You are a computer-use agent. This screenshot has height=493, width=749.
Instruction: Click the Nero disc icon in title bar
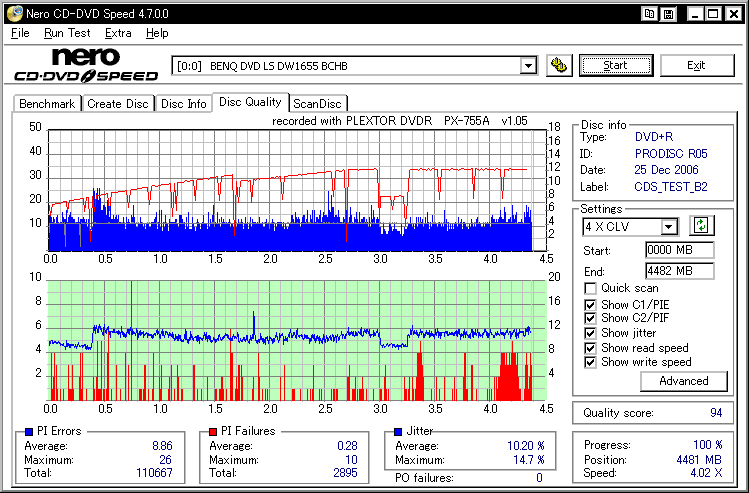coord(15,14)
